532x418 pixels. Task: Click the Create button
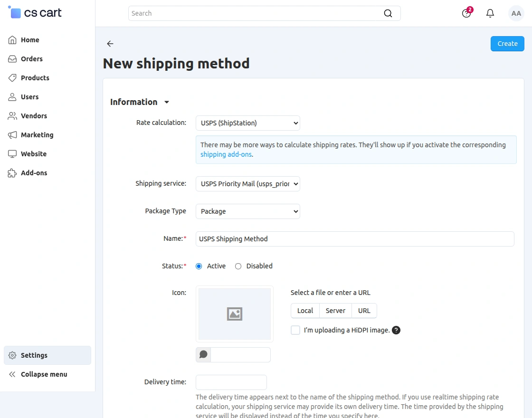507,44
